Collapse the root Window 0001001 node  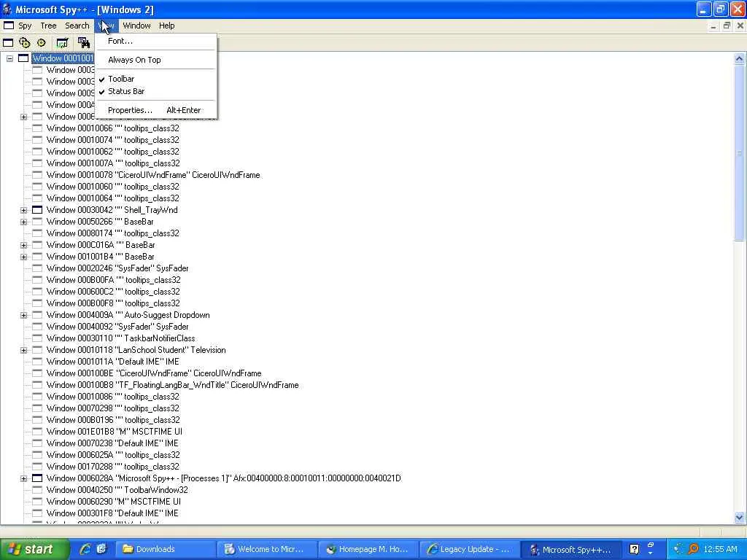[x=9, y=58]
